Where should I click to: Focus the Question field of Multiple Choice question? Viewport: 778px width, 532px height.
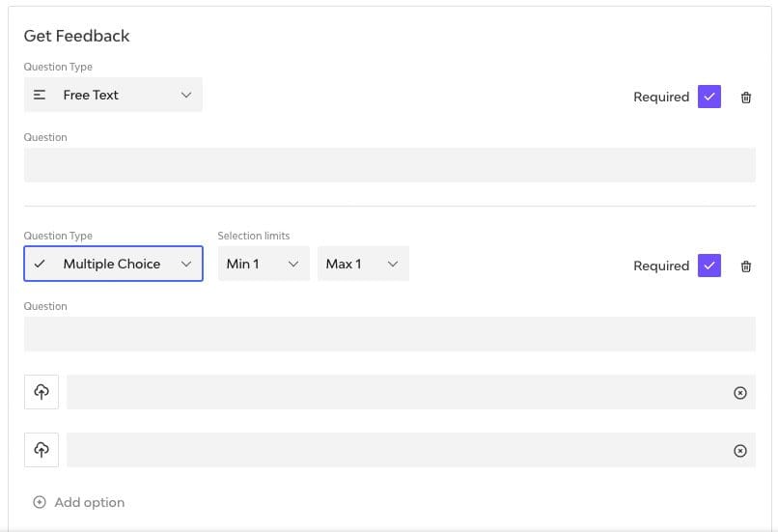pos(389,334)
